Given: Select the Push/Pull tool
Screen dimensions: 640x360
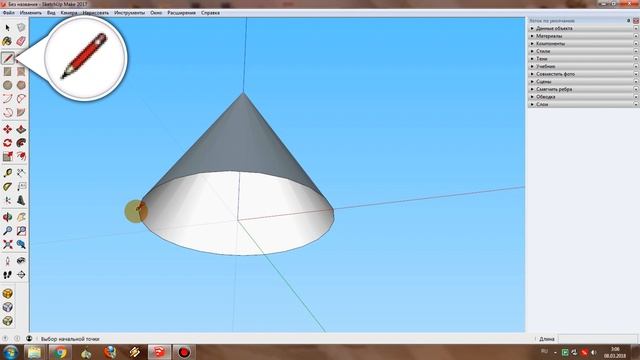Looking at the screenshot, I should point(21,129).
